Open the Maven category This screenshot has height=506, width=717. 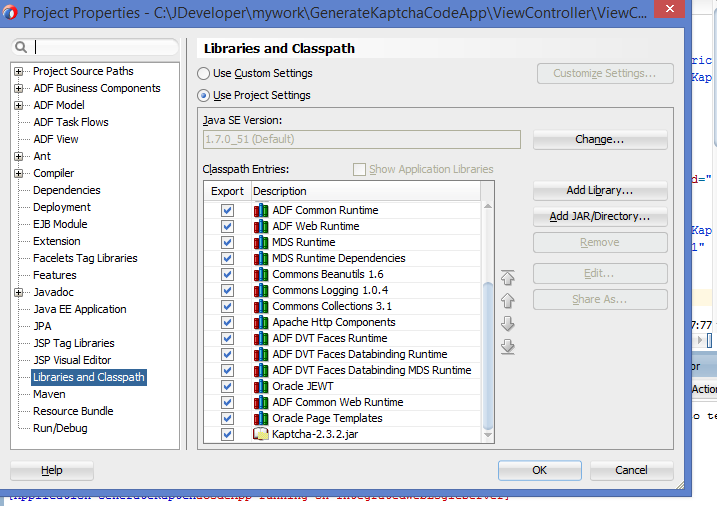[49, 394]
